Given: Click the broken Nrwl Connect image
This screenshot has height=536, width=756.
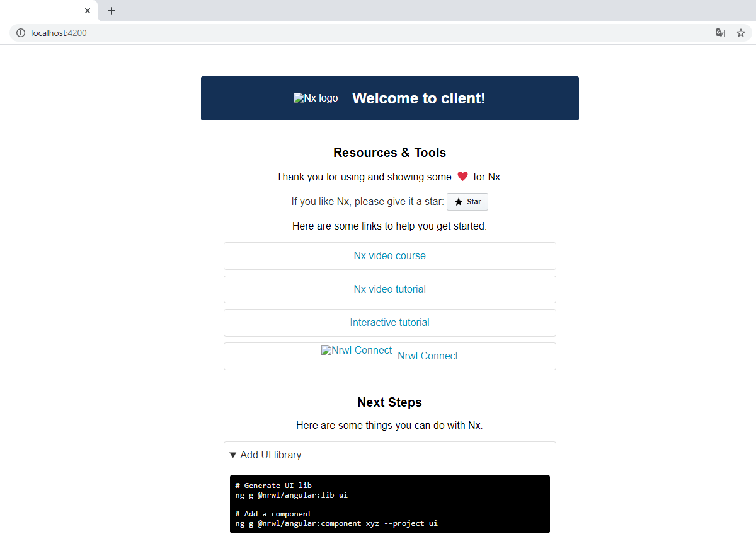Looking at the screenshot, I should point(357,351).
